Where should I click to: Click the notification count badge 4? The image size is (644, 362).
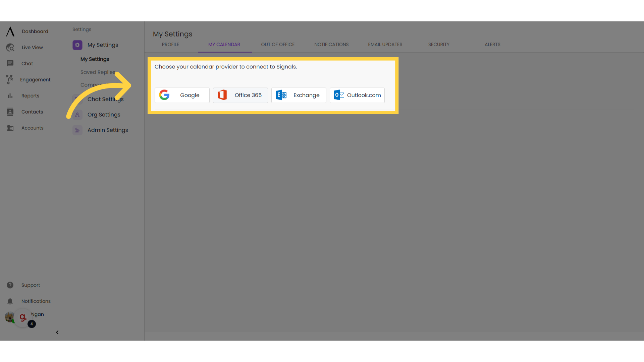pyautogui.click(x=32, y=324)
